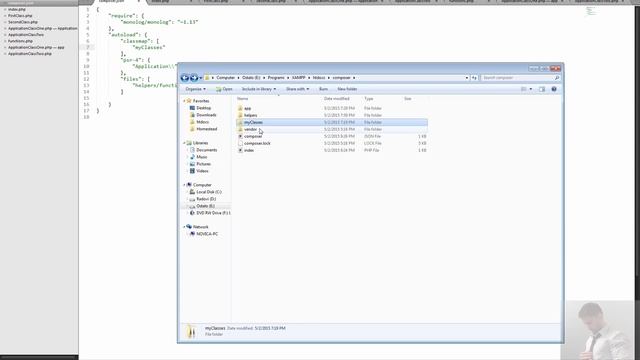Click line 7 "myClasses" in the editor

click(149, 47)
